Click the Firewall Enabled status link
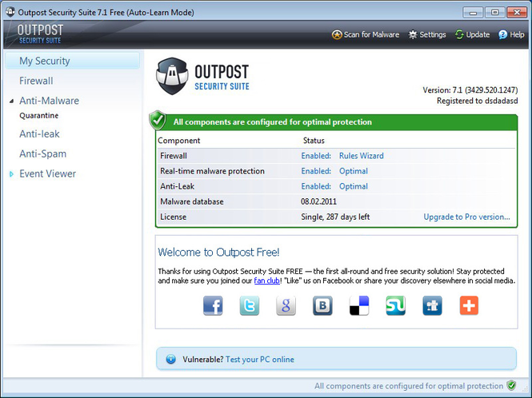This screenshot has width=532, height=398. coord(316,156)
